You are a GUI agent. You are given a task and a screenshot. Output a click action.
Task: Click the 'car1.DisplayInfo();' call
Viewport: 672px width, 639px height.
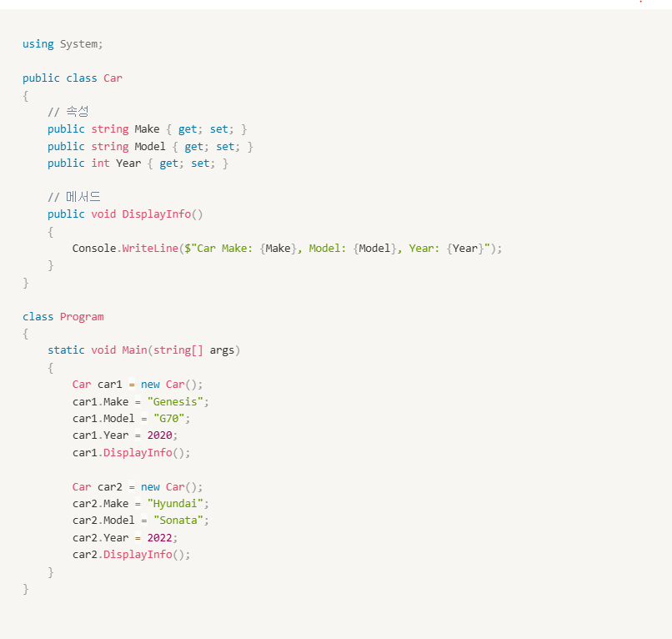(x=131, y=453)
